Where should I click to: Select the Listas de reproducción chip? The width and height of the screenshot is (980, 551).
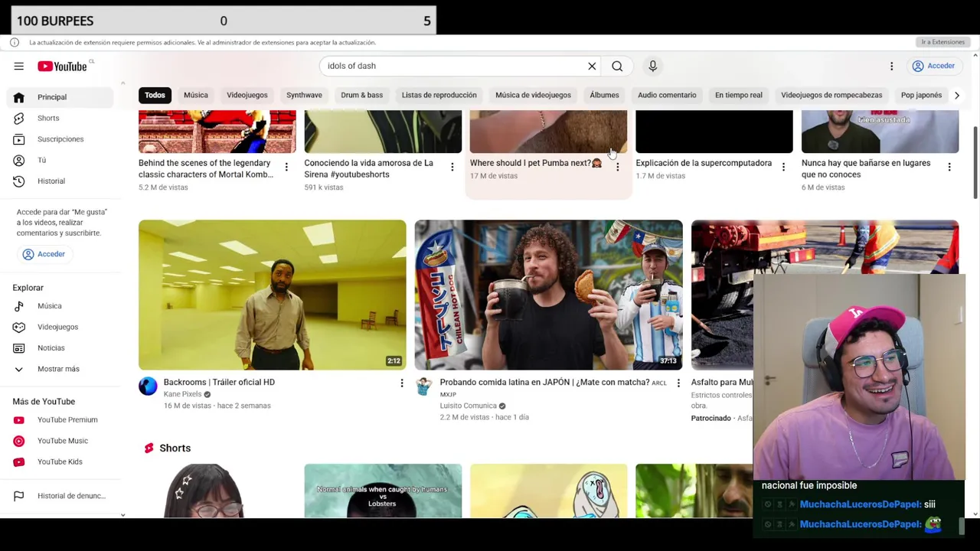(439, 95)
